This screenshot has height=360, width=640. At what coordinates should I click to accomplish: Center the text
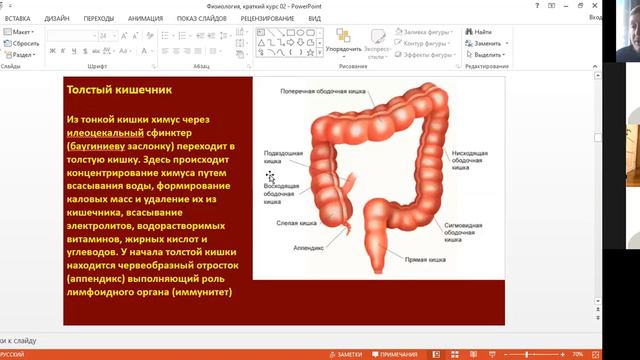tap(176, 51)
